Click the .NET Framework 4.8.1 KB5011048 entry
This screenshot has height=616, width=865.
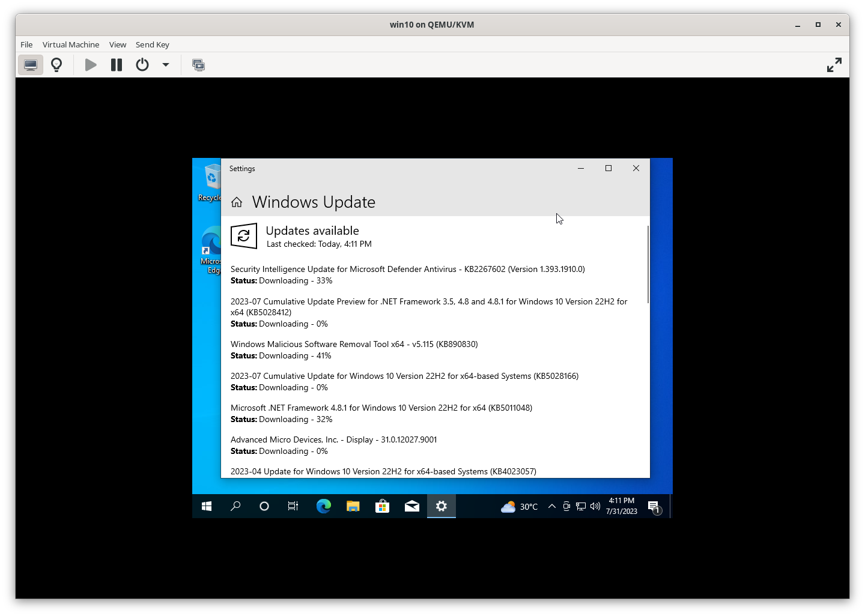point(381,408)
